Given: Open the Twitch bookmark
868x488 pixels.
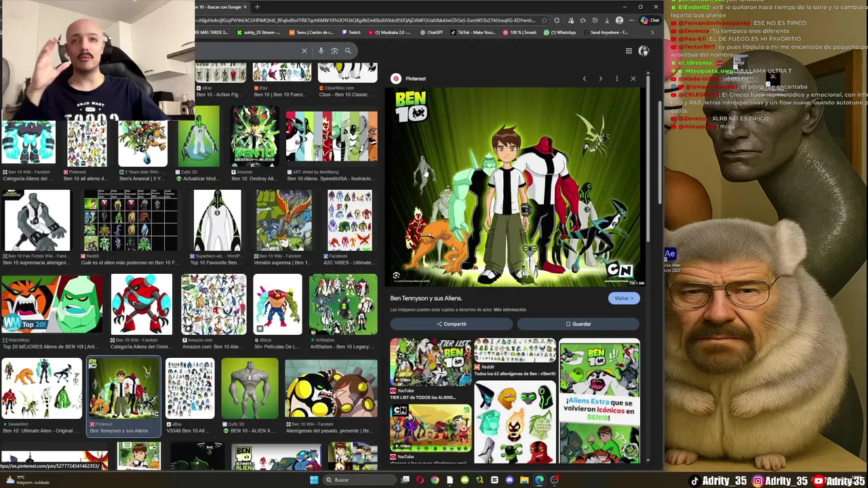Looking at the screenshot, I should click(x=352, y=33).
